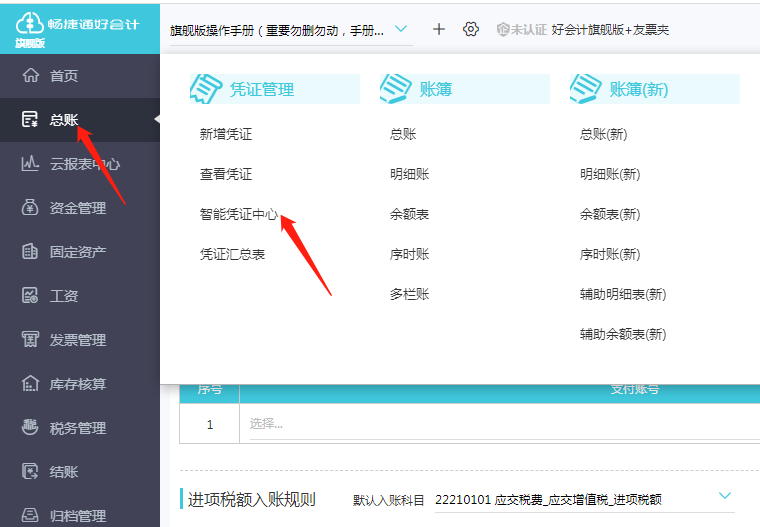Click the plus icon to add account set
The image size is (760, 527).
(439, 29)
